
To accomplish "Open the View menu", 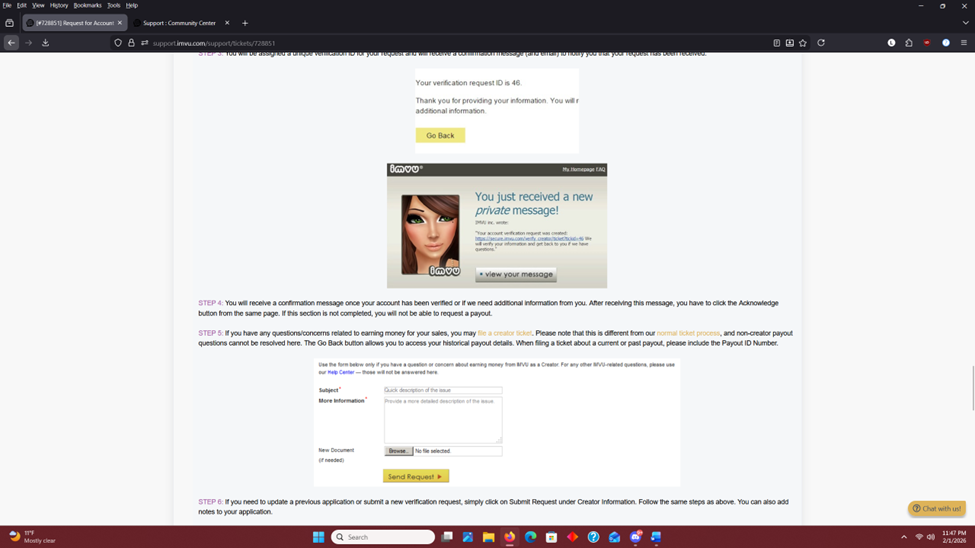I will point(38,5).
